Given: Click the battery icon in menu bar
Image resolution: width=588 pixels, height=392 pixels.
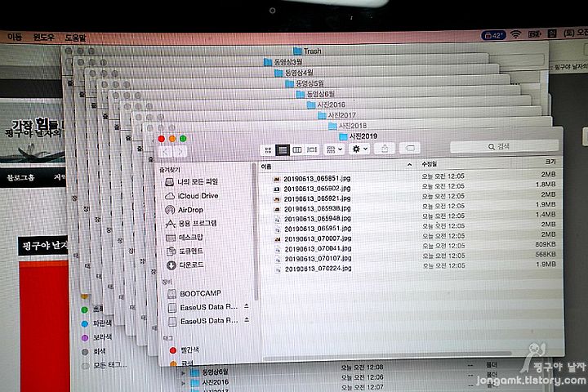Looking at the screenshot, I should pos(534,34).
